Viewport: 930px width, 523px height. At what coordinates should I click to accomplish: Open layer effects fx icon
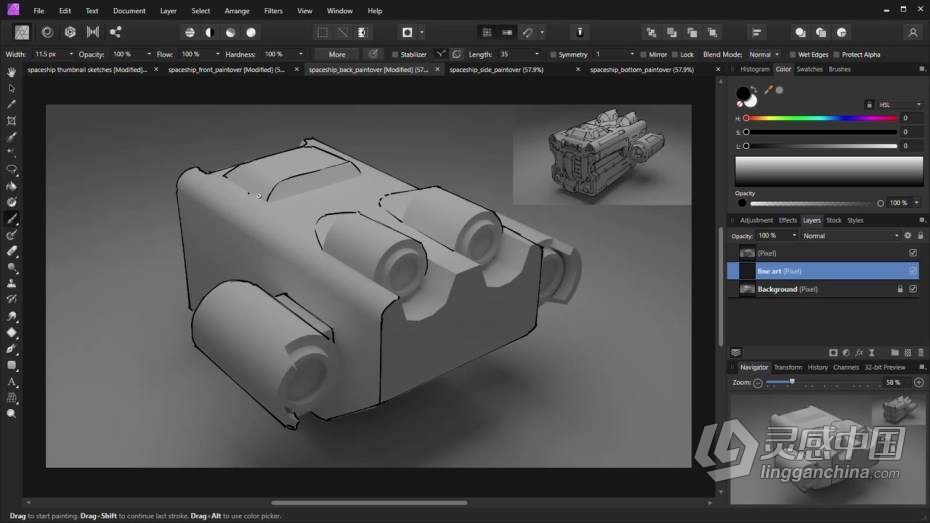click(x=859, y=353)
